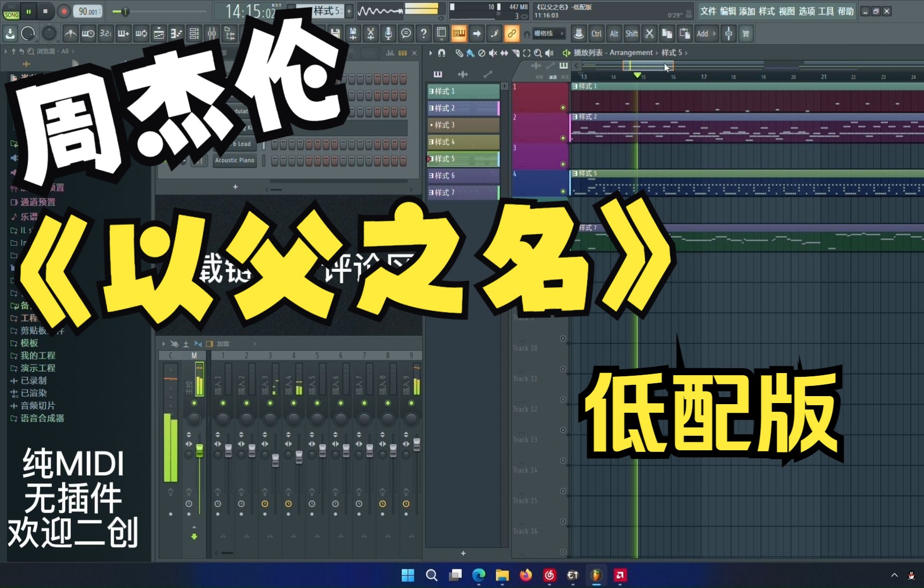Open the Playlist view icon

point(159,34)
